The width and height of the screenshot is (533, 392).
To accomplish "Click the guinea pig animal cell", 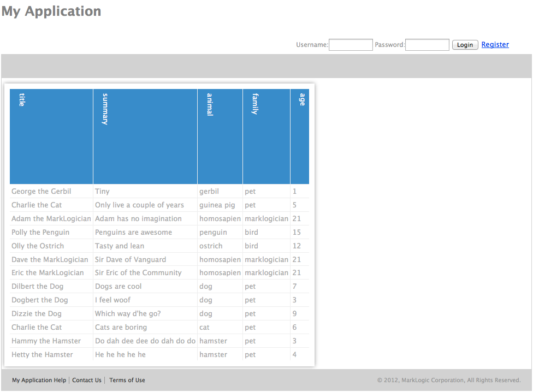I will [217, 205].
